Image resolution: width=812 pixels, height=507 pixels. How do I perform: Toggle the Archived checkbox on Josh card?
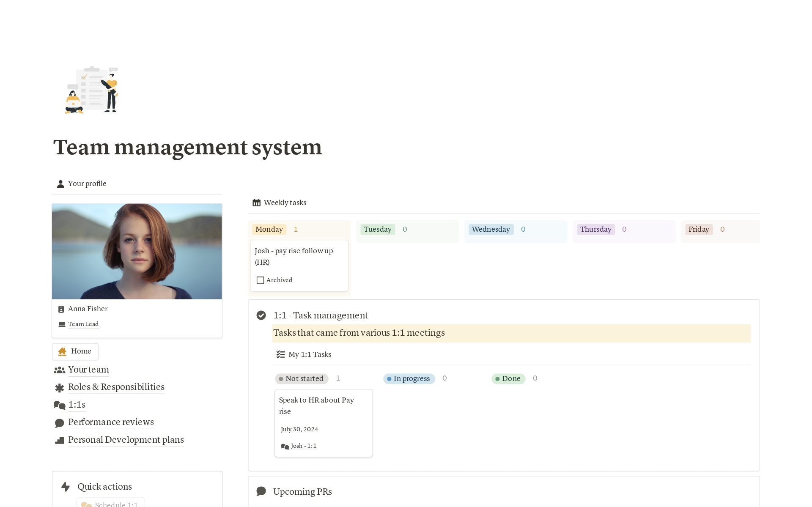click(261, 280)
